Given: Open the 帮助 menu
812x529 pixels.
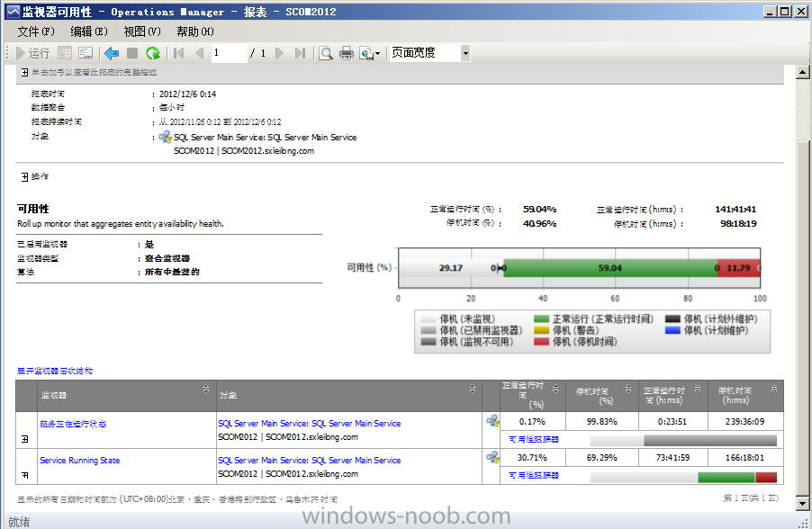Looking at the screenshot, I should [x=194, y=31].
